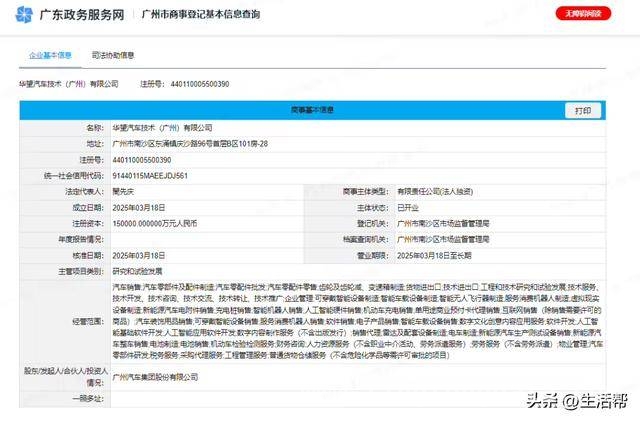Select 商事主体类型 value 有限责任公司(法人独资)
The width and height of the screenshot is (640, 421).
coord(435,192)
